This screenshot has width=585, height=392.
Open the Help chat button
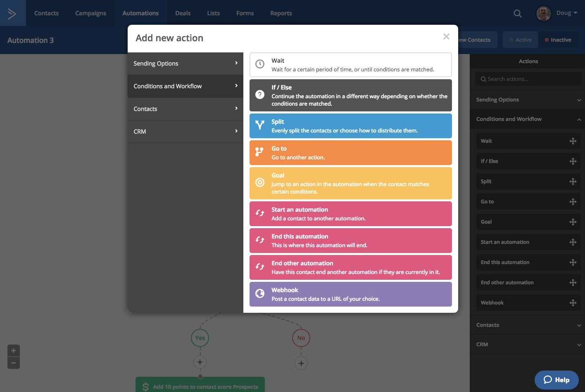(556, 380)
